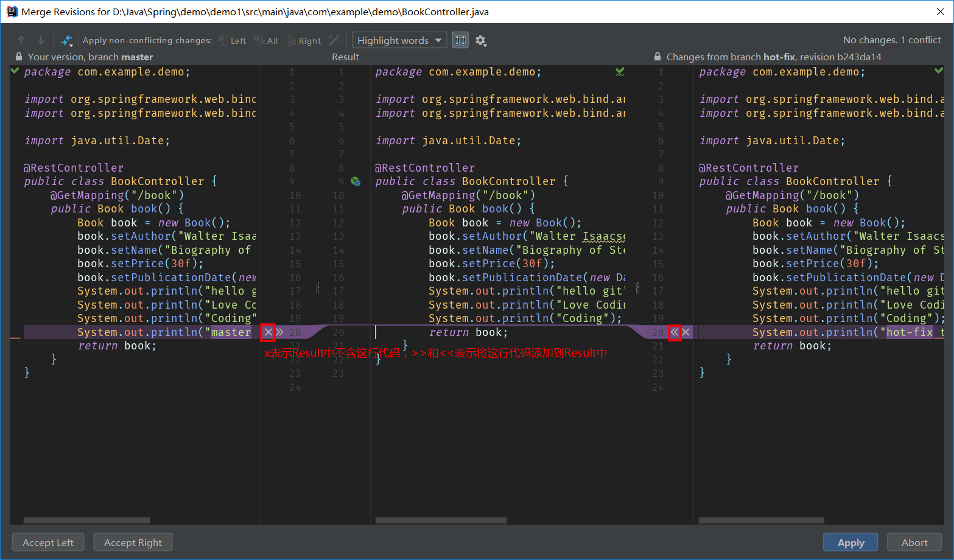Screen dimensions: 954x560
Task: Click 'return book;' line in Result pane
Action: tap(468, 332)
